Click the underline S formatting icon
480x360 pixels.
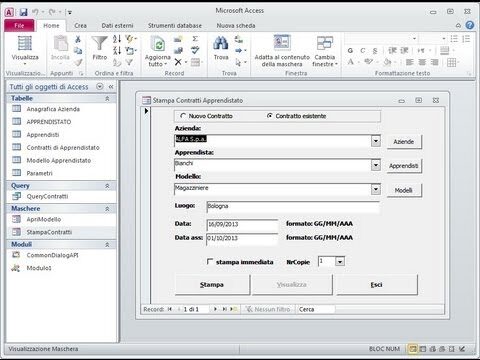pos(375,51)
